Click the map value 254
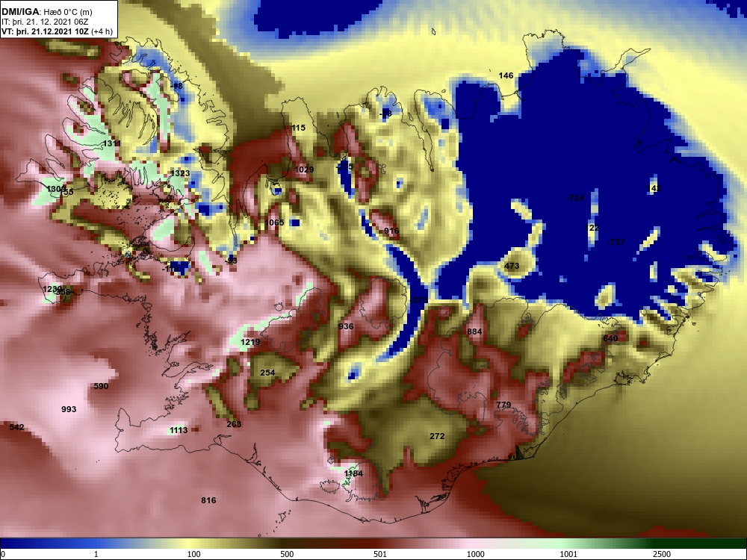 tap(267, 373)
